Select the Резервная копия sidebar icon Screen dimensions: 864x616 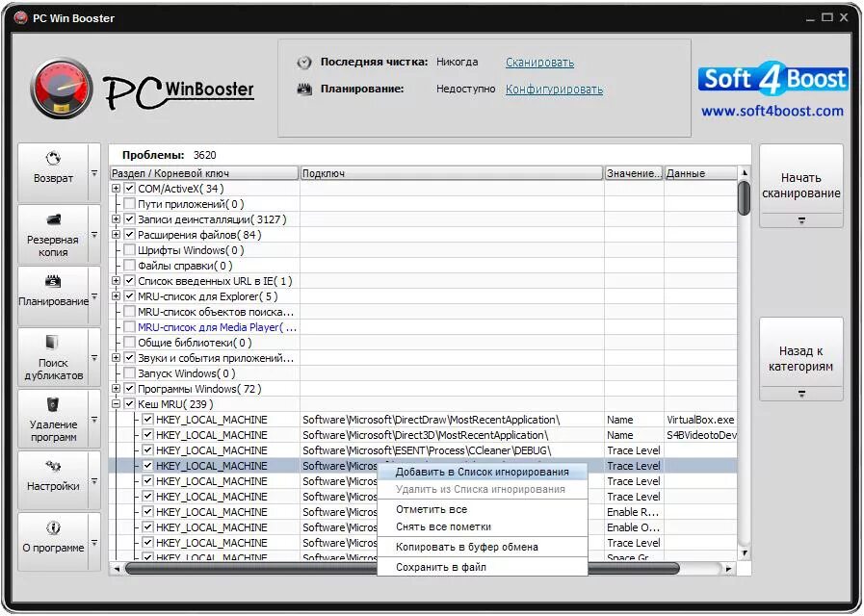click(55, 231)
